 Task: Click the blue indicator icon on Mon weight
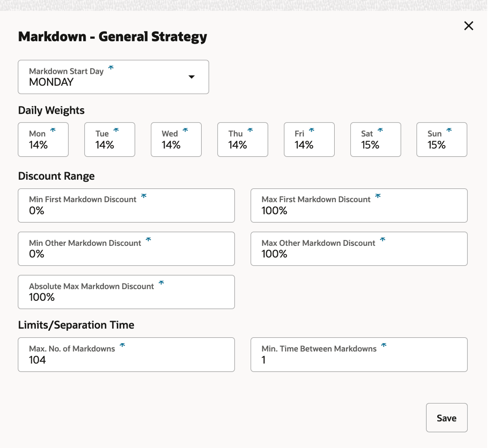(x=53, y=130)
